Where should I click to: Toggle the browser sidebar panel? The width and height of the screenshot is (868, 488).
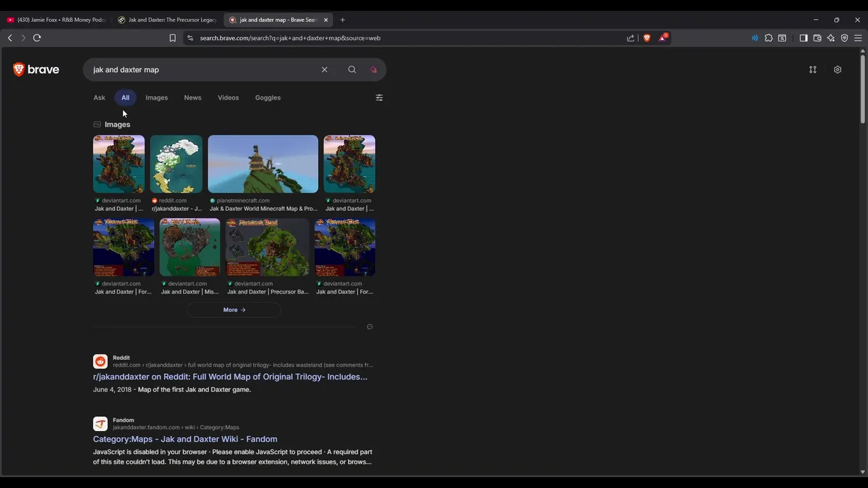[x=804, y=38]
